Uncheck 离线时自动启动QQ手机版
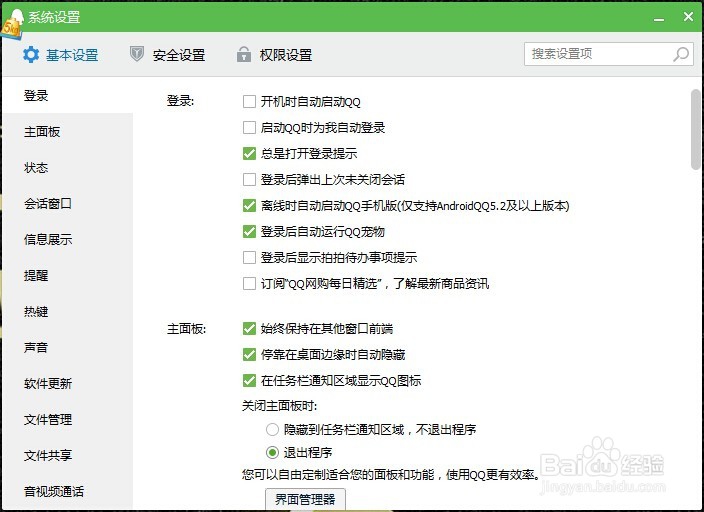The image size is (704, 512). point(249,206)
